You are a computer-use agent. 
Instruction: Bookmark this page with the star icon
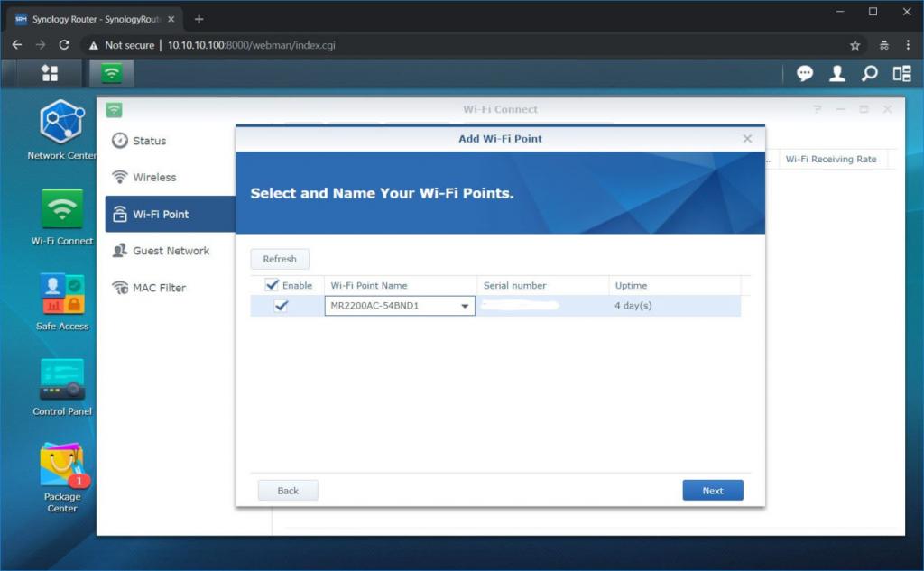pos(855,45)
